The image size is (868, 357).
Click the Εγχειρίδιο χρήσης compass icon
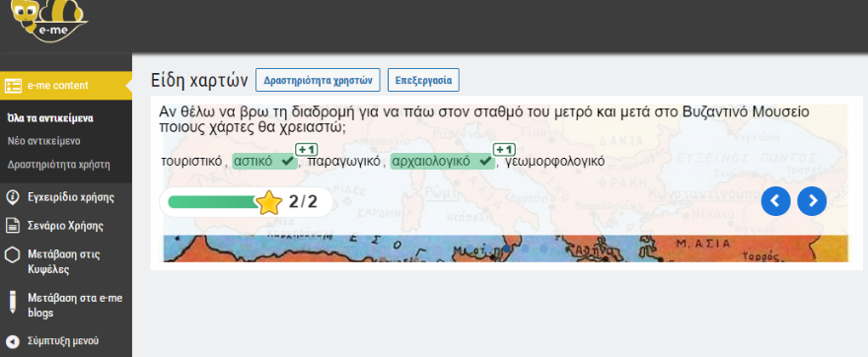click(12, 197)
